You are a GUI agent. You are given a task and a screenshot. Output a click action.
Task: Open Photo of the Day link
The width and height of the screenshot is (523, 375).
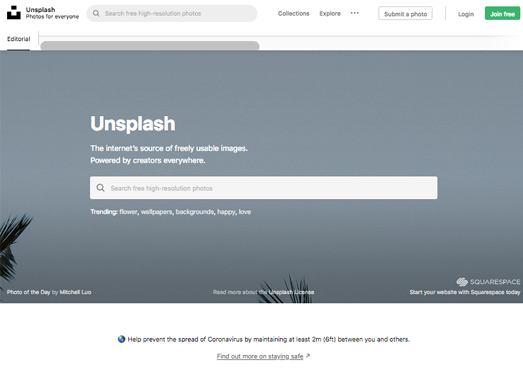click(29, 292)
